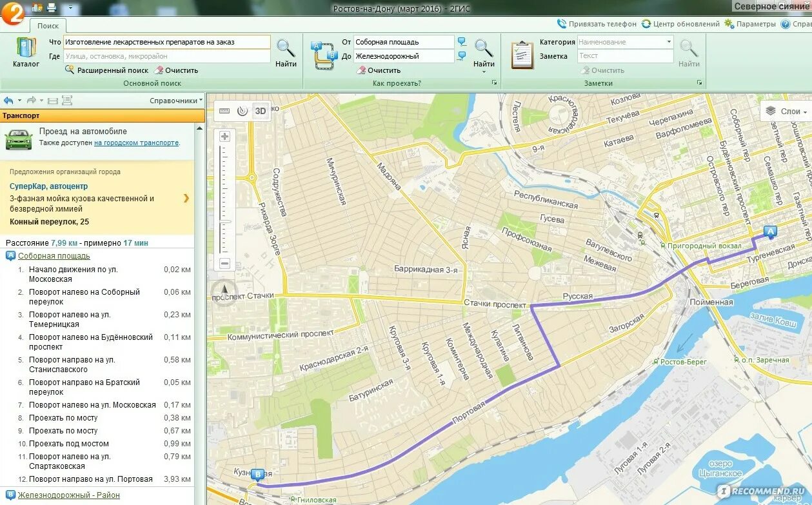
Task: Click the blue A start marker on map
Action: click(769, 232)
